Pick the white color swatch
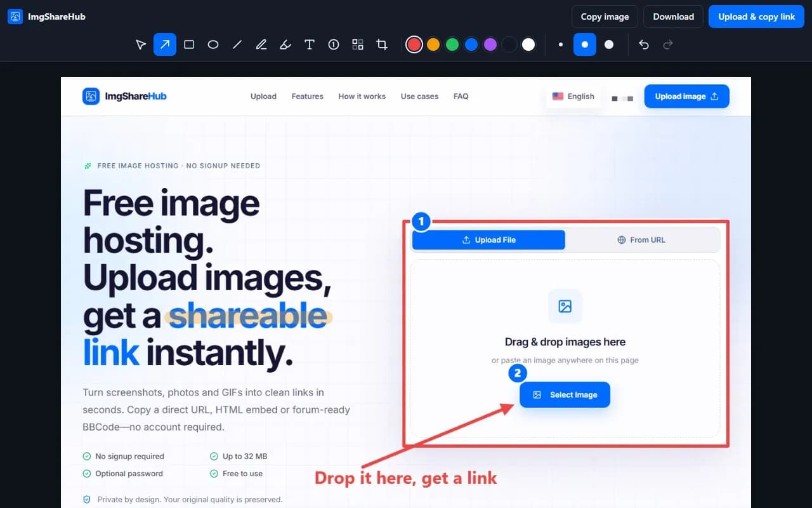Image resolution: width=812 pixels, height=508 pixels. (528, 44)
